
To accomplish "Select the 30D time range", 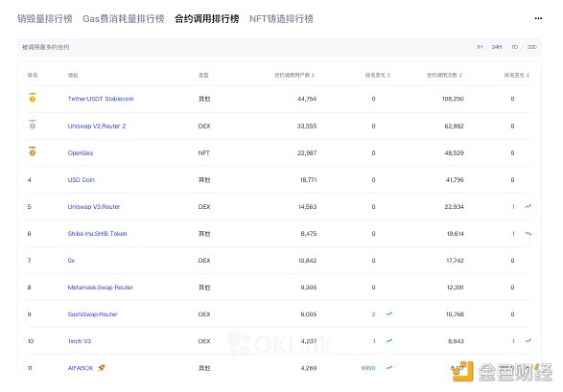I will click(x=531, y=47).
